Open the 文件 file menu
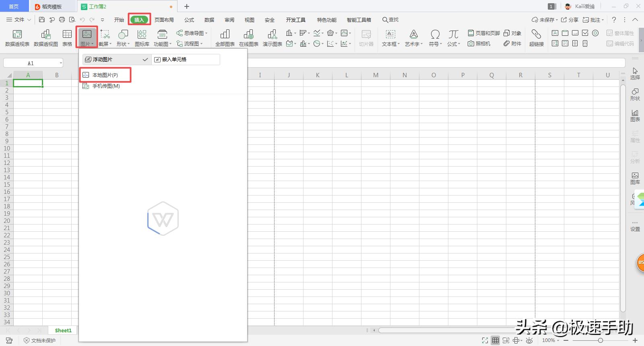Screen dimensions: 644x346 [x=19, y=20]
